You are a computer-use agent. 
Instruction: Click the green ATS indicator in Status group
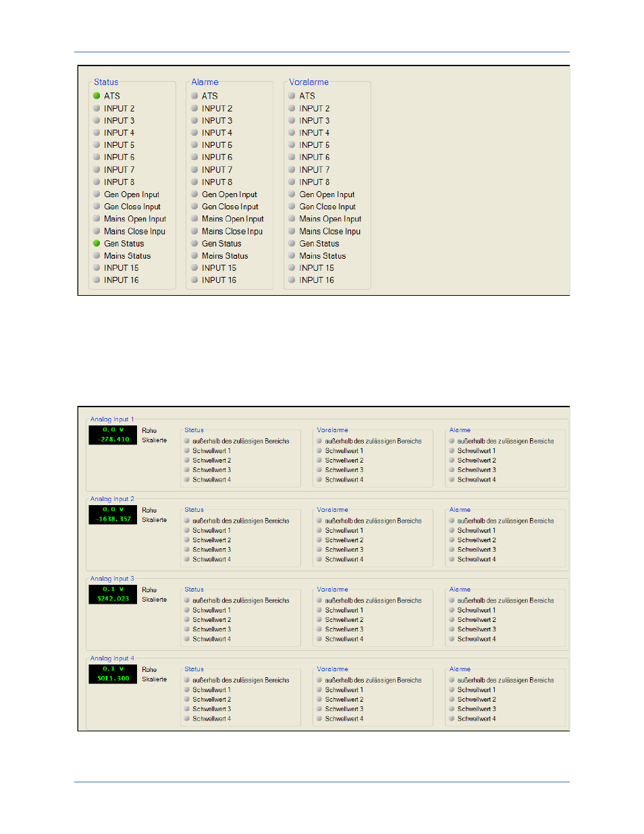click(x=97, y=96)
